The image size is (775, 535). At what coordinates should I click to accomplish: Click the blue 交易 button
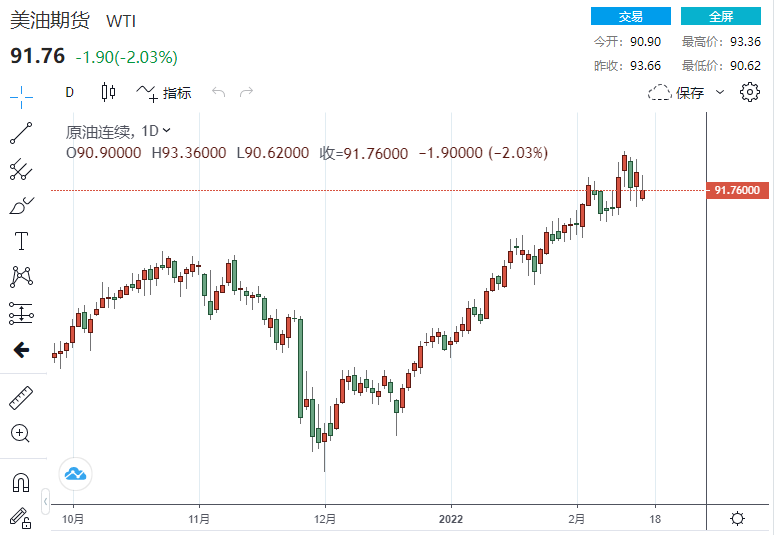pos(630,16)
